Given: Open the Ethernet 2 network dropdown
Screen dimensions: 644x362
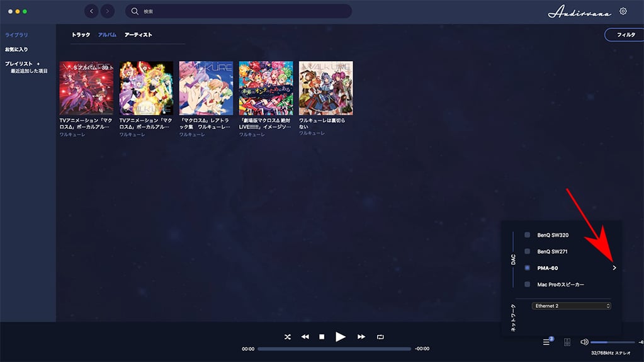Looking at the screenshot, I should coord(572,306).
